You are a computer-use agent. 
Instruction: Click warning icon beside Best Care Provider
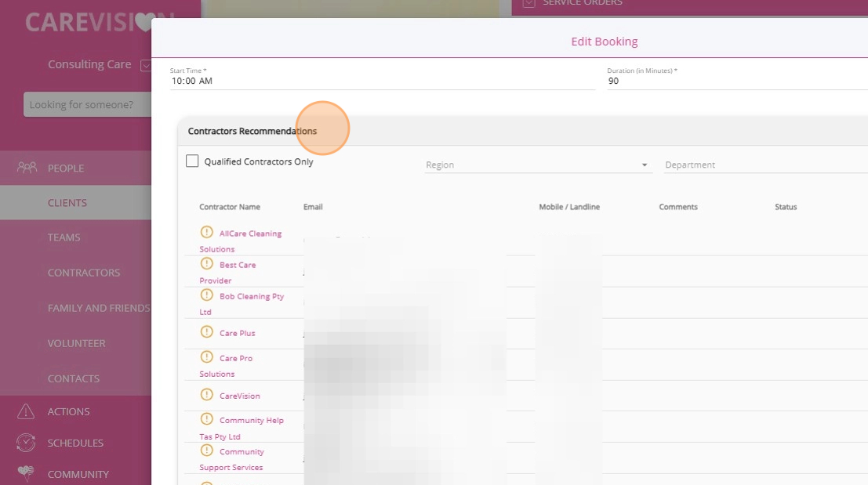click(x=206, y=264)
